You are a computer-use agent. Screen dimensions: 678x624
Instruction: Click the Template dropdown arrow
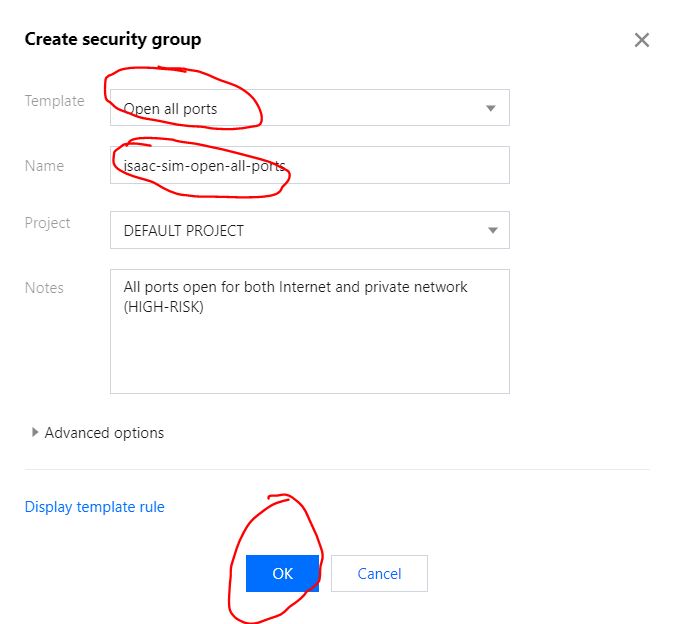pyautogui.click(x=490, y=108)
